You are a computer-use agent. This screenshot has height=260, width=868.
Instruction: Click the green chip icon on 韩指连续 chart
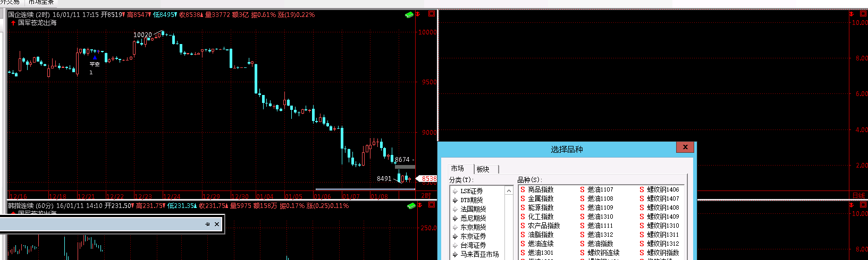point(410,206)
